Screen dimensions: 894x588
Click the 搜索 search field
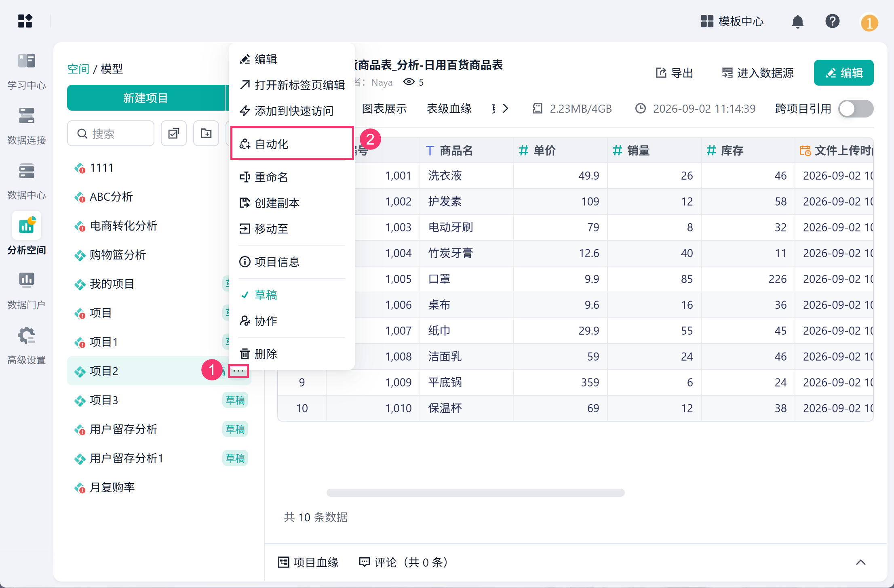coord(111,133)
